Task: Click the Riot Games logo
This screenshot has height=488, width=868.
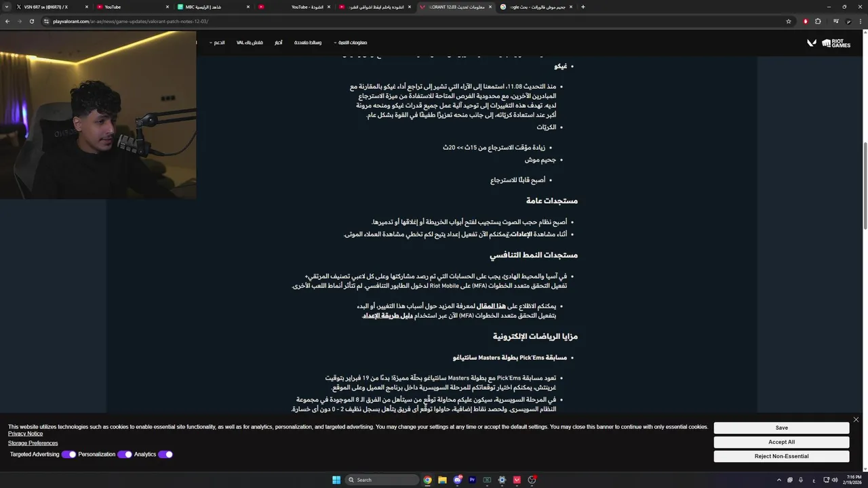Action: click(836, 43)
